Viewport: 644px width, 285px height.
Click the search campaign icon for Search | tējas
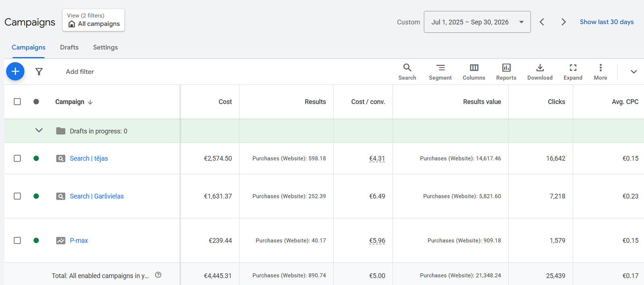coord(61,158)
